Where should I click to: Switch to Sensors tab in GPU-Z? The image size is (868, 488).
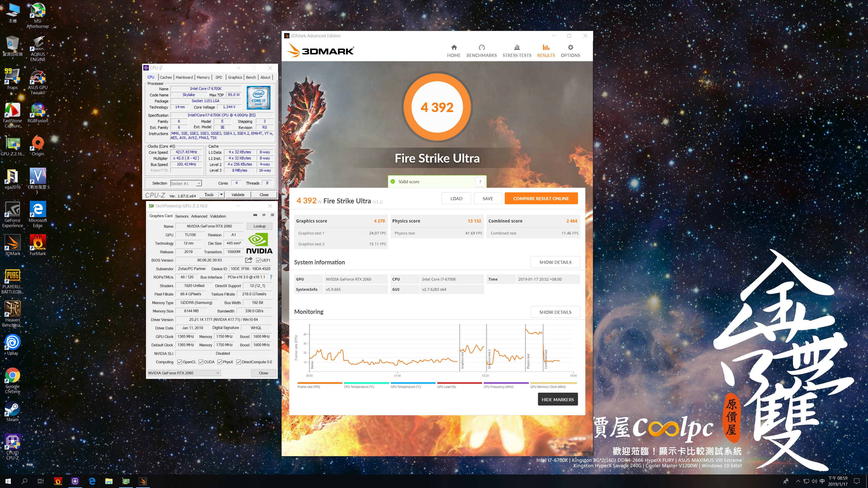tap(182, 216)
